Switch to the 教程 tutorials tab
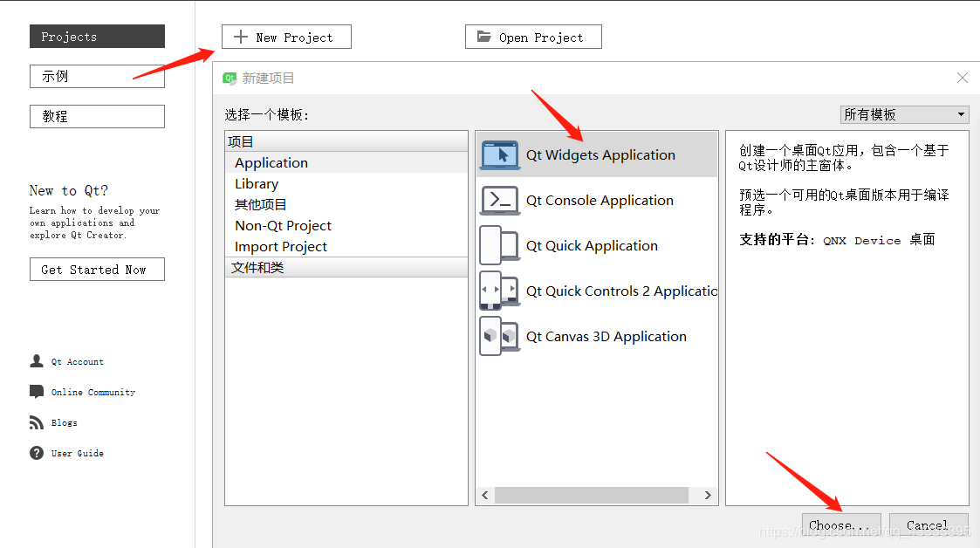Image resolution: width=980 pixels, height=548 pixels. click(x=97, y=116)
